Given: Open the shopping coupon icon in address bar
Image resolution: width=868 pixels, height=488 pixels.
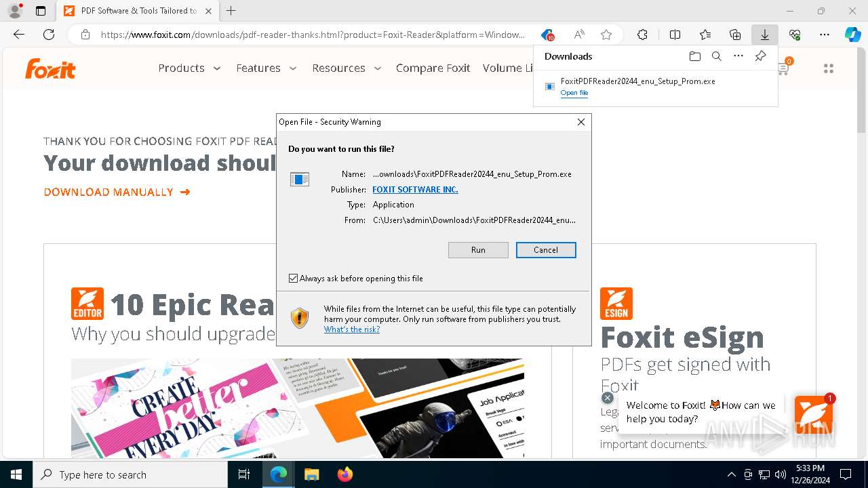Looking at the screenshot, I should click(547, 35).
